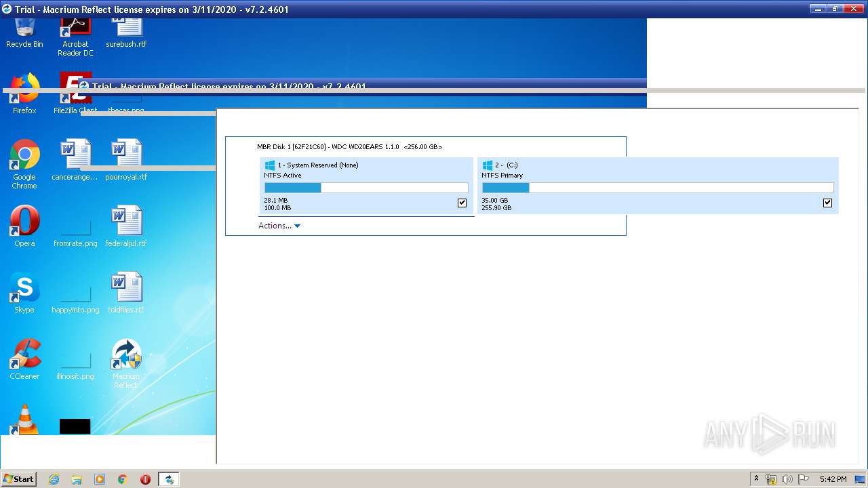868x488 pixels.
Task: Click C: partition usage bar
Action: [x=658, y=188]
